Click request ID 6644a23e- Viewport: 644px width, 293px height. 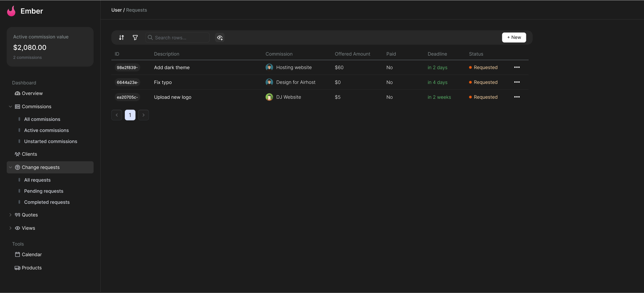coord(127,82)
